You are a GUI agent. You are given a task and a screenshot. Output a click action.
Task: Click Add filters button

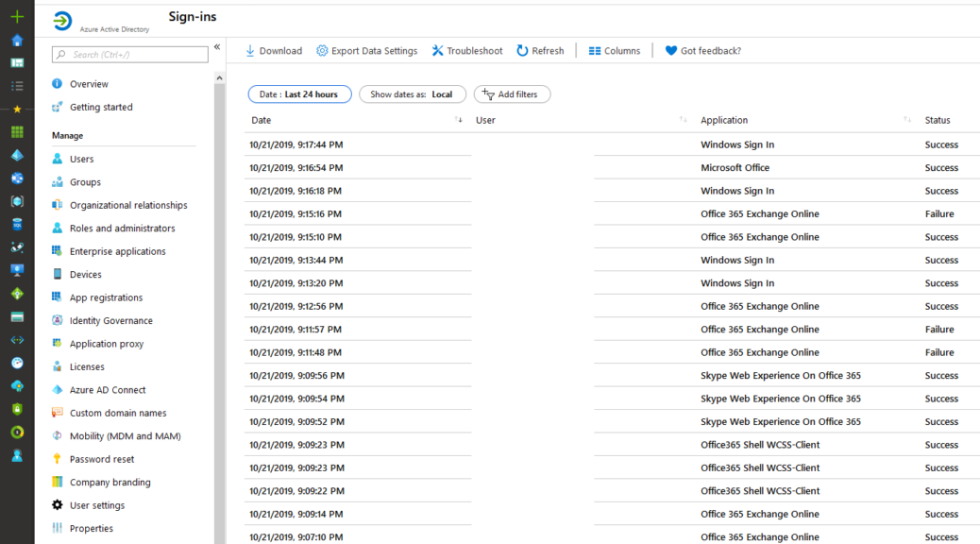point(512,93)
